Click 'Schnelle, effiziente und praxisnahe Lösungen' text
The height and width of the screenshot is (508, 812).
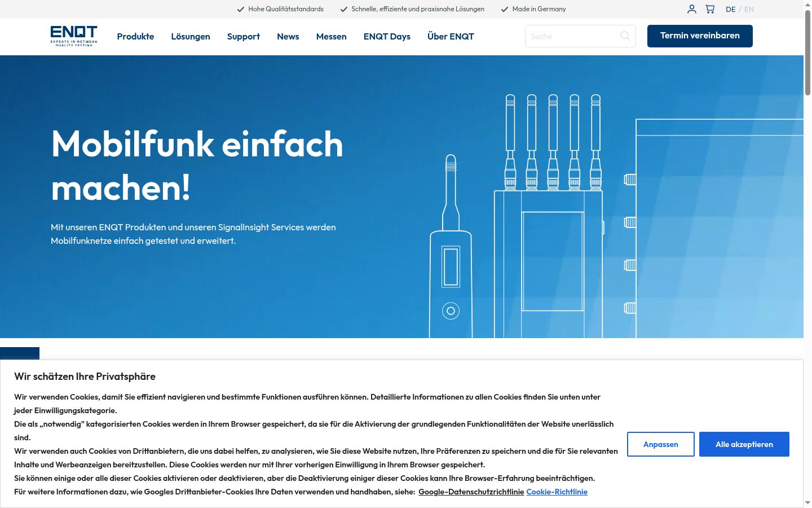click(418, 9)
